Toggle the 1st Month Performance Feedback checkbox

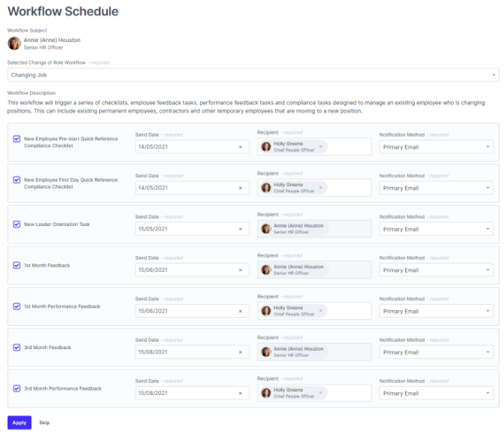[x=16, y=306]
